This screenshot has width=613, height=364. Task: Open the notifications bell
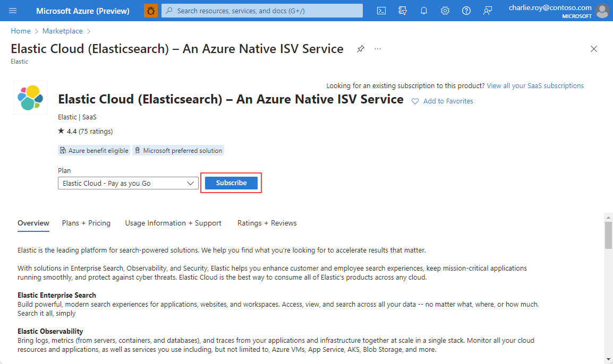pos(424,11)
